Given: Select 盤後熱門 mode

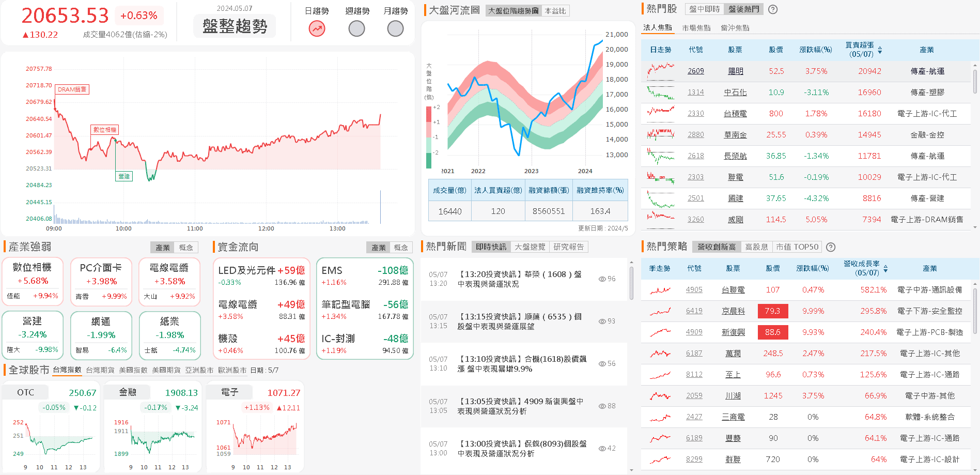Looking at the screenshot, I should [x=744, y=9].
